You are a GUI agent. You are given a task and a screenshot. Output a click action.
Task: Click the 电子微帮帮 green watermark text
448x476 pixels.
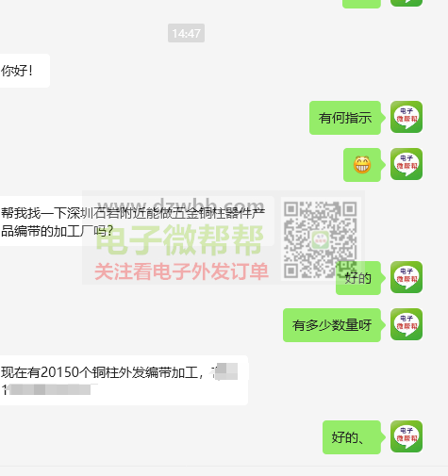179,240
